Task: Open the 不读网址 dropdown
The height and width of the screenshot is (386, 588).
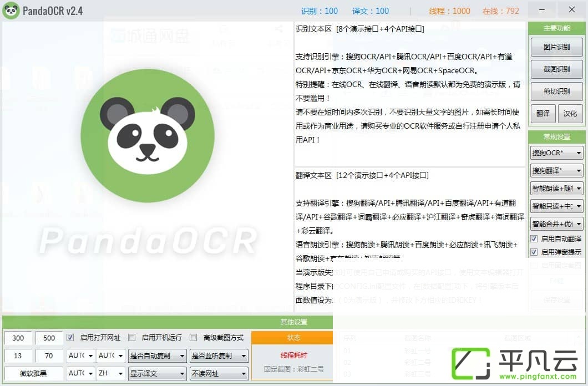Action: point(219,373)
